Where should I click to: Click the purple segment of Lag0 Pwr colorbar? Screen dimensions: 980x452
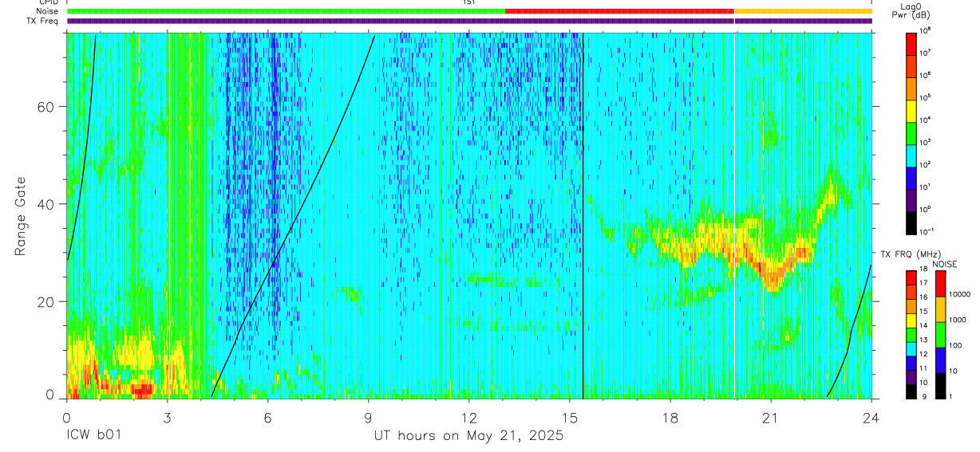click(912, 199)
